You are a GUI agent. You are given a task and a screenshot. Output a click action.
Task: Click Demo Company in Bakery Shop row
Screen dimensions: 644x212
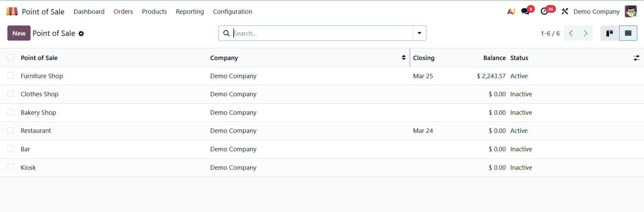click(x=233, y=112)
